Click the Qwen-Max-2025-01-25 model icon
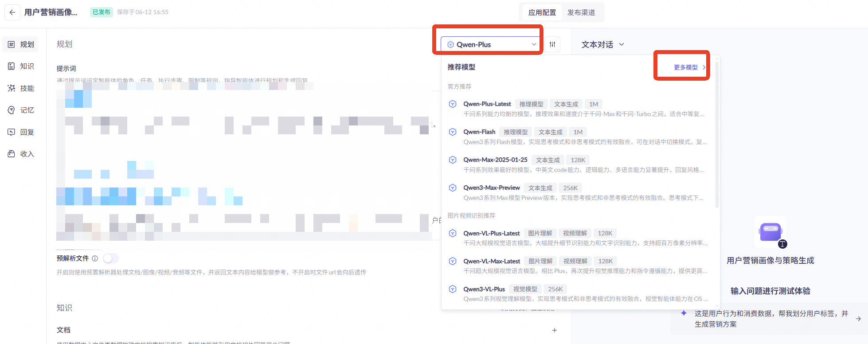This screenshot has width=868, height=344. (453, 160)
